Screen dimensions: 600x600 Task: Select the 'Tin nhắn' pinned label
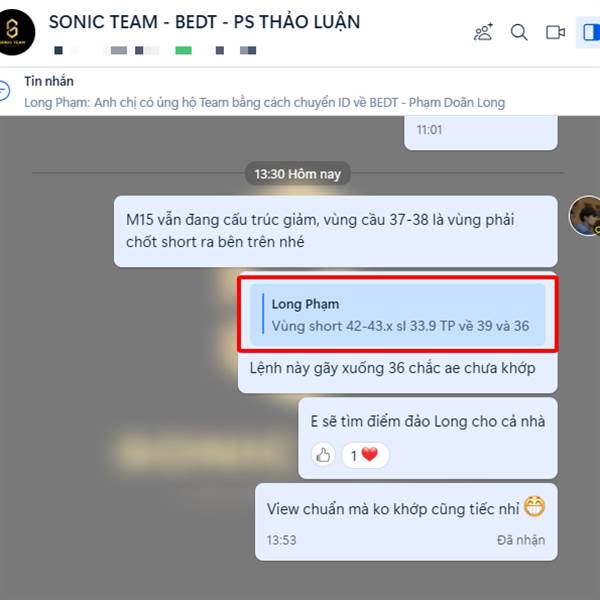49,81
